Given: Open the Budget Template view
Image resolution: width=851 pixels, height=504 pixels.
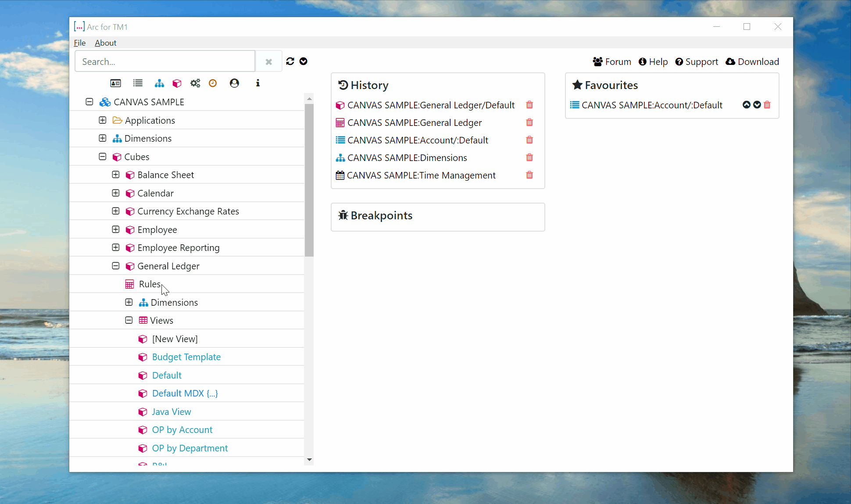Looking at the screenshot, I should 186,357.
